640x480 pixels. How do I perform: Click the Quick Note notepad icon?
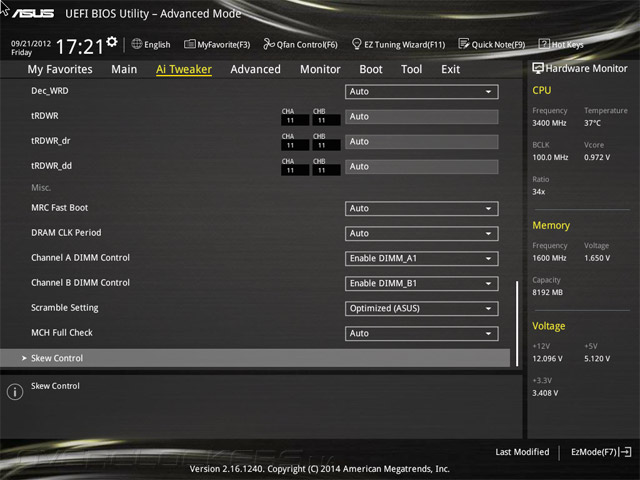click(x=464, y=44)
